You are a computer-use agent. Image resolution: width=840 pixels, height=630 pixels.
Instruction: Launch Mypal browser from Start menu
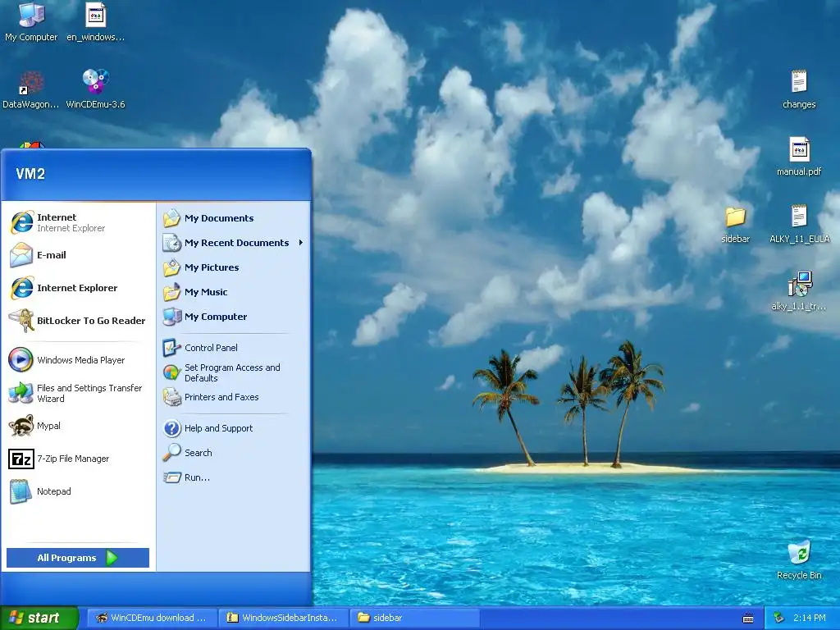tap(78, 426)
